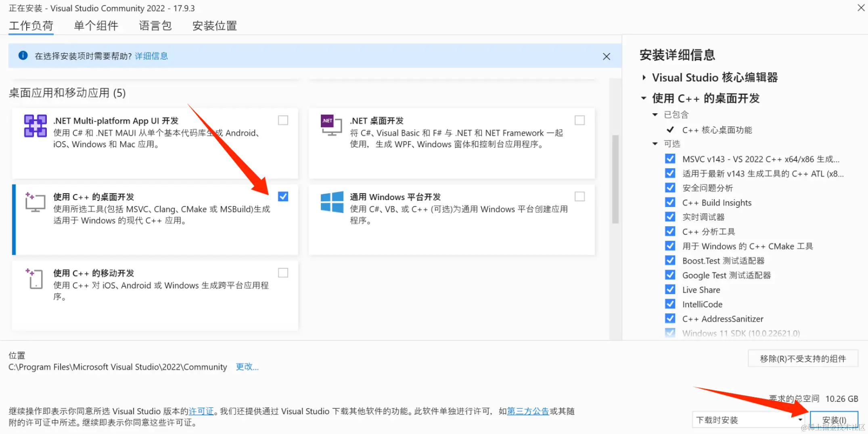This screenshot has width=868, height=434.
Task: Open the 第三方公告 link
Action: 528,411
